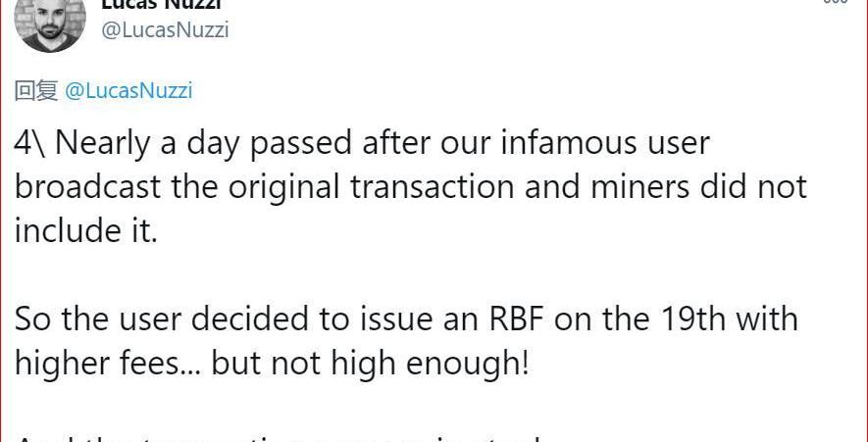The width and height of the screenshot is (868, 442).
Task: Follow the blue @LucasNuzzi reply-to mention
Action: 128,91
